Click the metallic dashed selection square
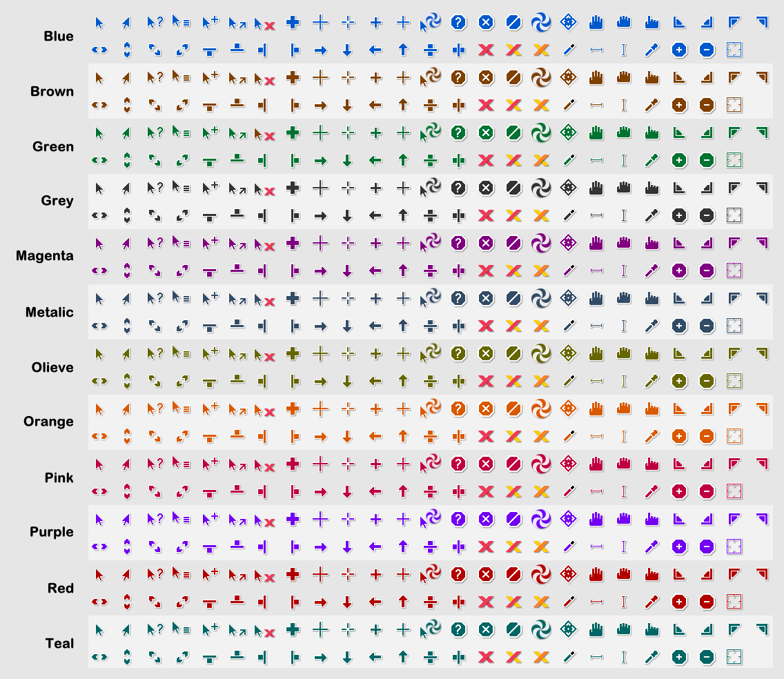Viewport: 784px width, 679px height. tap(734, 326)
